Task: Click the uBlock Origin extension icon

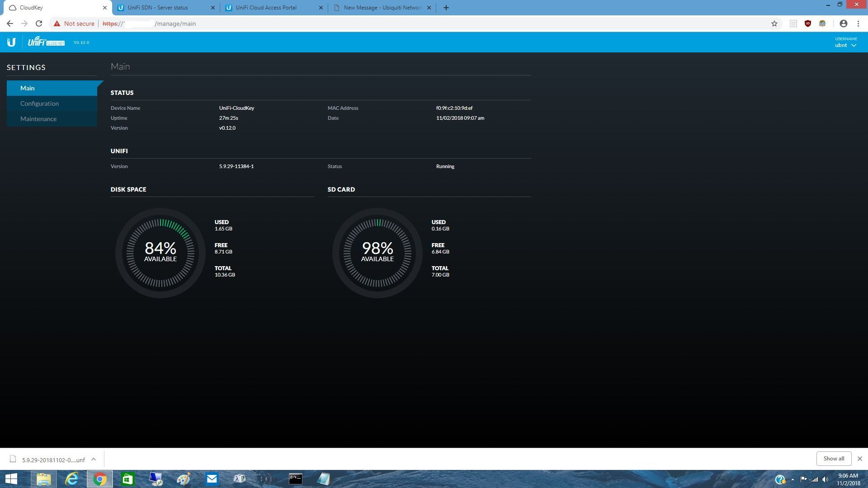Action: coord(807,23)
